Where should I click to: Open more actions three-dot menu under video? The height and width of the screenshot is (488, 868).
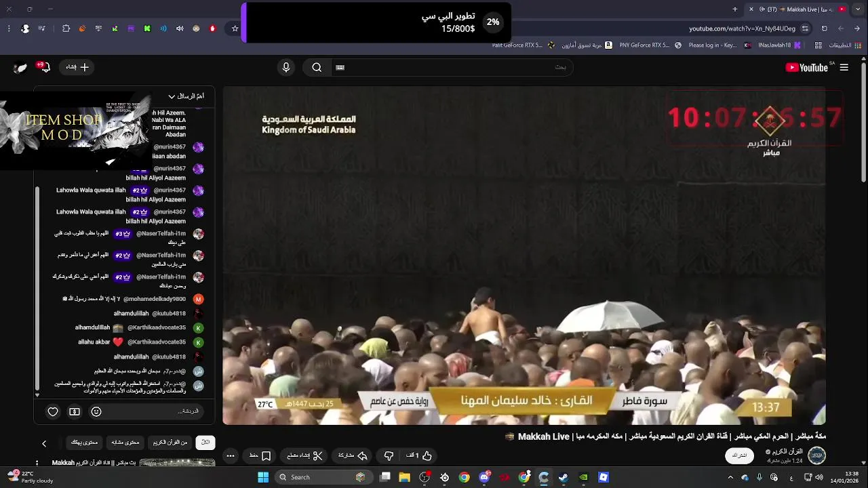pos(231,455)
